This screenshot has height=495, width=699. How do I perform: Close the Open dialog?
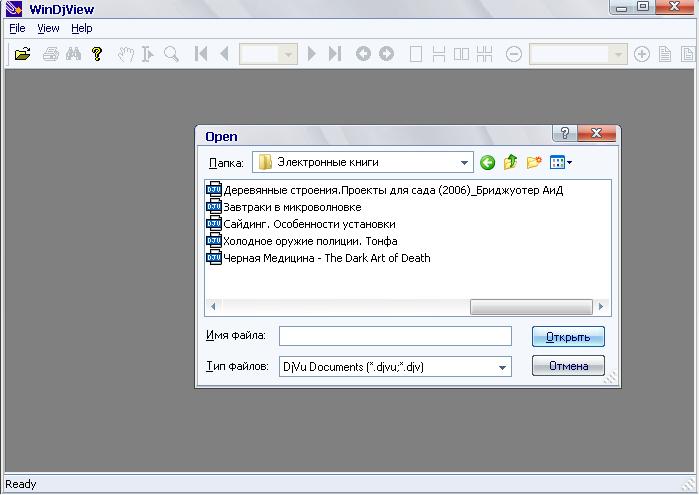[x=596, y=133]
